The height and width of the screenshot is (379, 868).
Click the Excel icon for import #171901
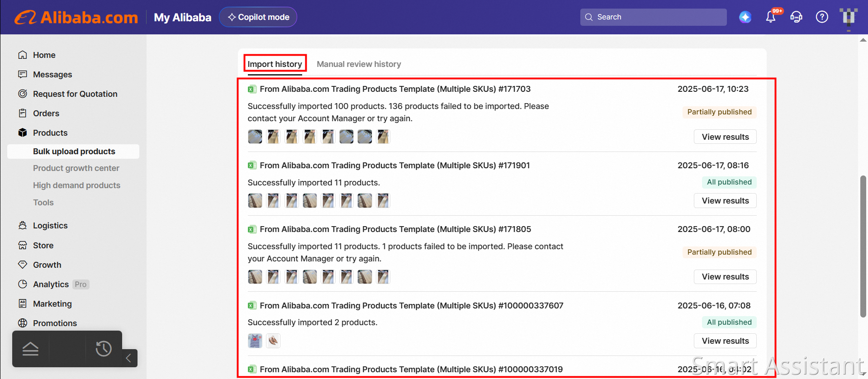(x=252, y=166)
